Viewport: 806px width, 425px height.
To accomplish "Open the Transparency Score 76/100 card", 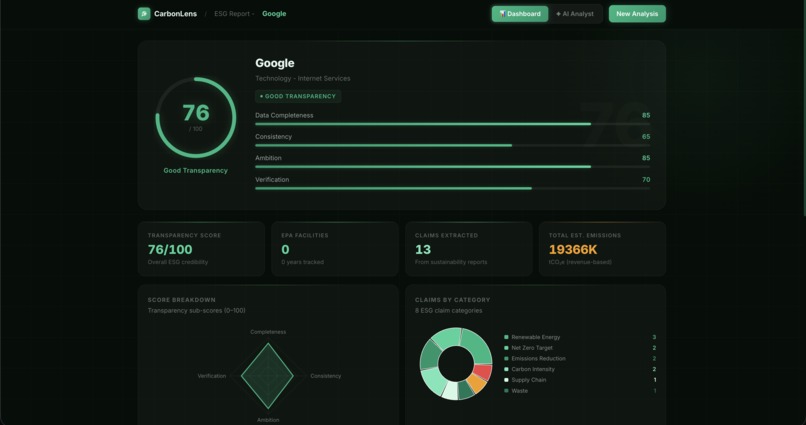I will 201,249.
